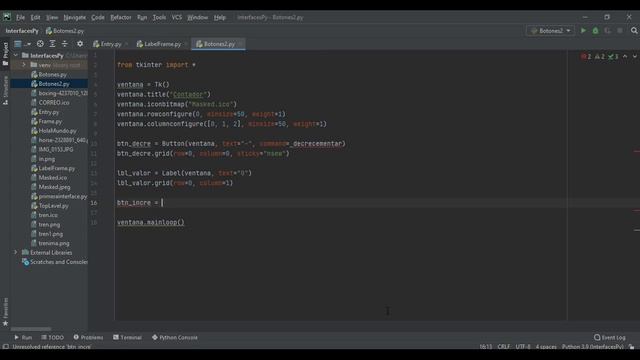Select TopLevel.py in project tree
Viewport: 640px width, 360px height.
(x=50, y=206)
